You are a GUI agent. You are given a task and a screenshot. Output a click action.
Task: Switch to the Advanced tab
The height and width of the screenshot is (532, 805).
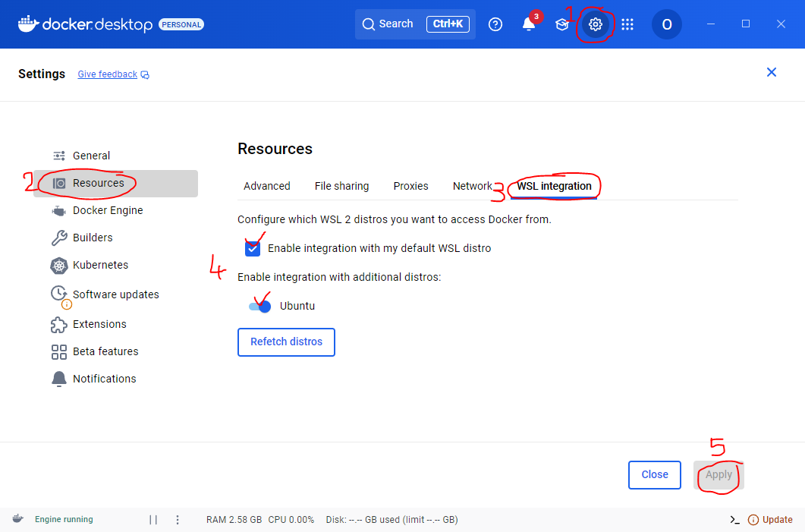click(267, 186)
